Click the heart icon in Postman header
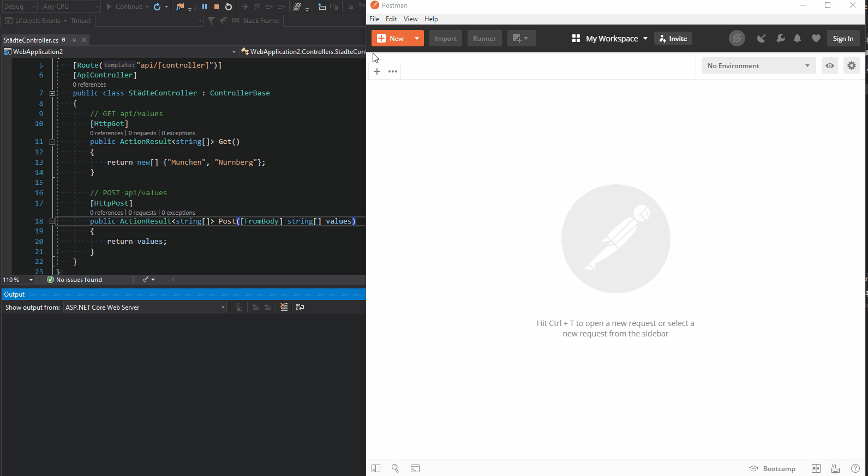Screen dimensions: 868x476 (816, 38)
